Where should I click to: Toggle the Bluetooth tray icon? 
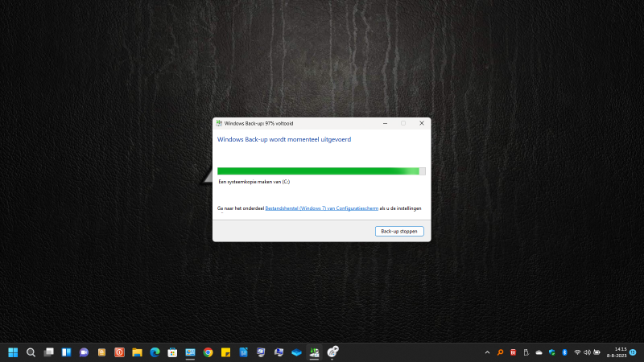[x=564, y=352]
